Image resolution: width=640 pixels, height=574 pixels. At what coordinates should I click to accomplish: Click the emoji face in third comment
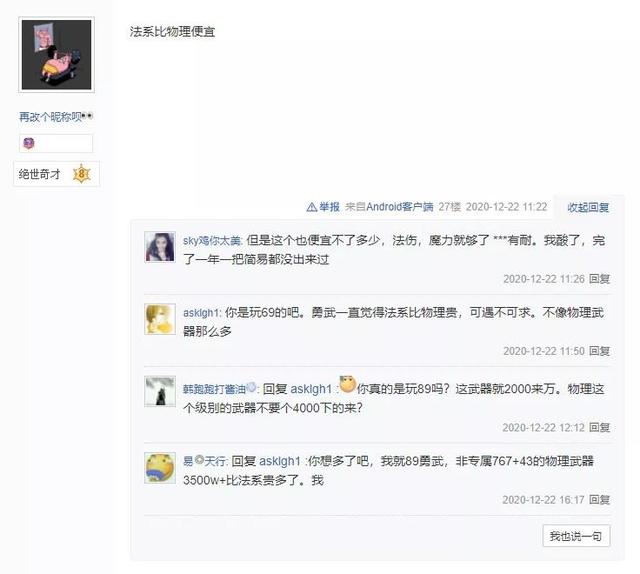pyautogui.click(x=347, y=384)
